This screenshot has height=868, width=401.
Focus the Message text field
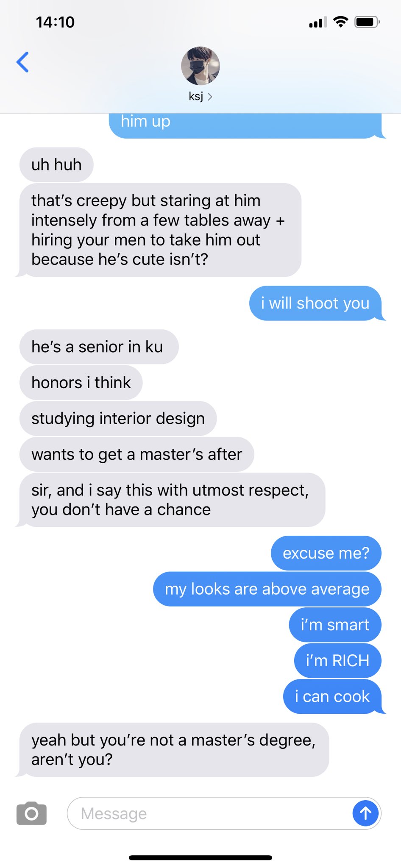210,813
